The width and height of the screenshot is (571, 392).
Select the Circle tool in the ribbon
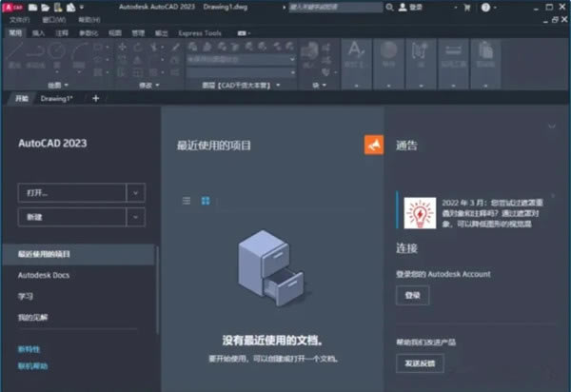coord(57,54)
